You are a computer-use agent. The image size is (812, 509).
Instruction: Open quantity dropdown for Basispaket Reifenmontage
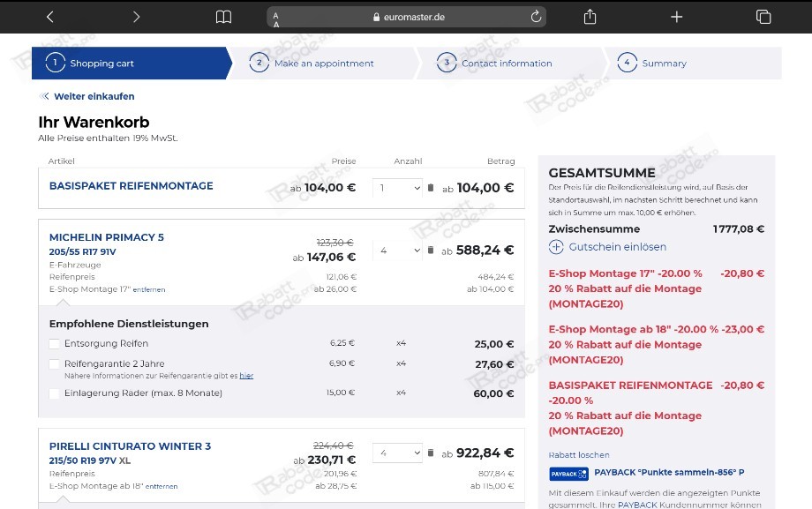pos(397,187)
